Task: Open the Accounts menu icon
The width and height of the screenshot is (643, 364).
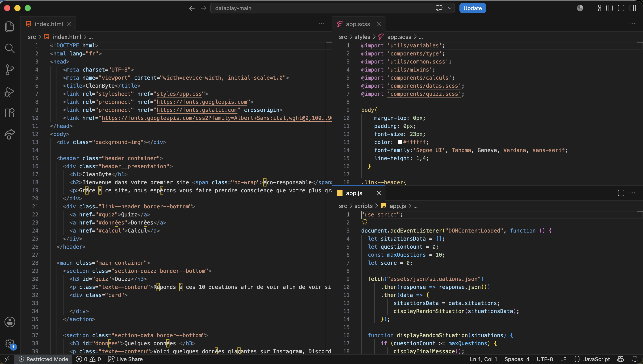Action: tap(10, 322)
